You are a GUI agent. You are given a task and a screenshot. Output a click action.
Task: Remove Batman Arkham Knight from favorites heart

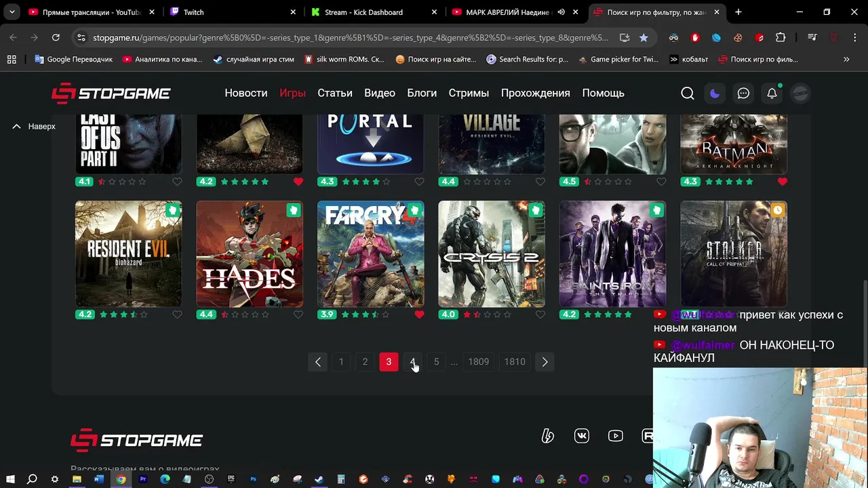[x=783, y=182]
